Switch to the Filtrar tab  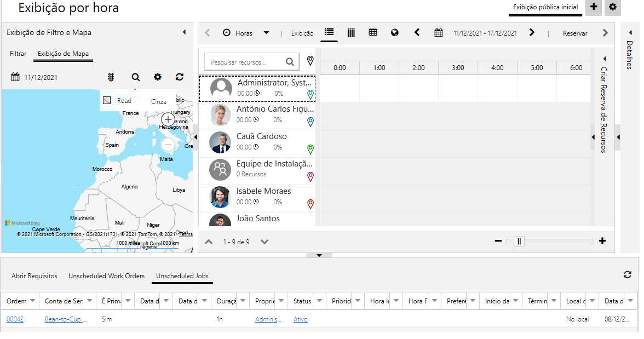(x=18, y=54)
